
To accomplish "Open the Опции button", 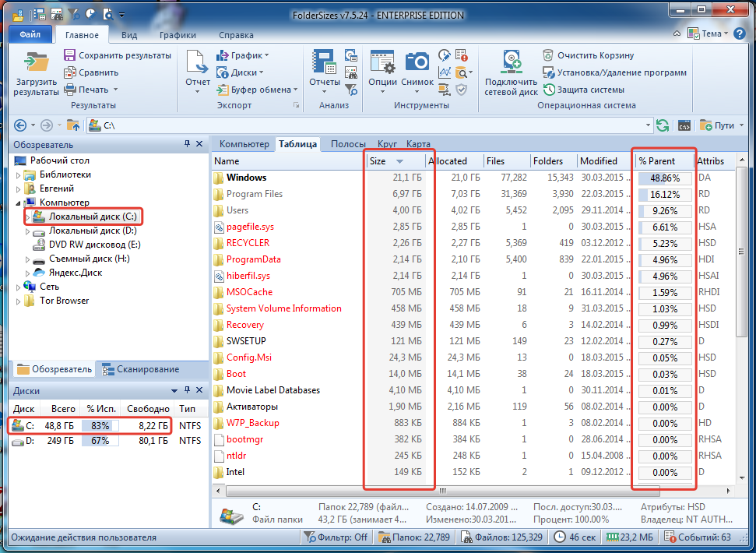I will [382, 72].
